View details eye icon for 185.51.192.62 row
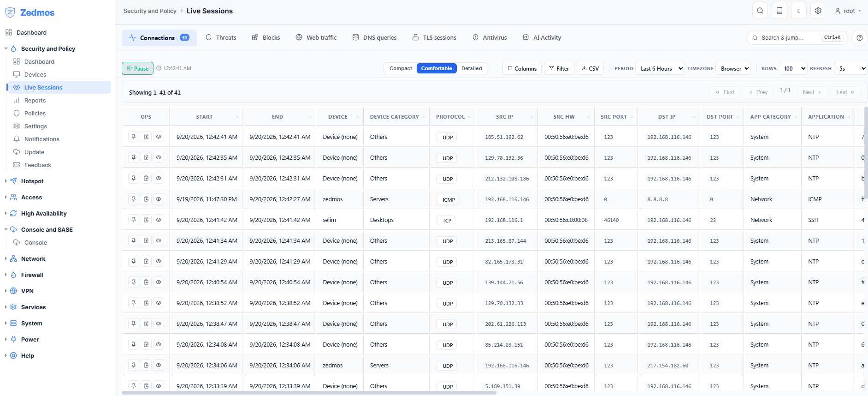Screen dimensions: 868x396 (159, 137)
